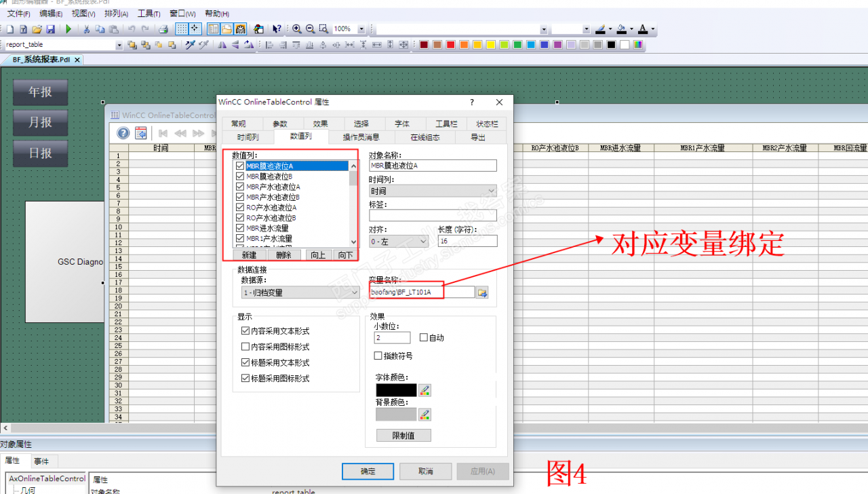Open the 时间列 dropdown
Image resolution: width=868 pixels, height=494 pixels.
433,191
